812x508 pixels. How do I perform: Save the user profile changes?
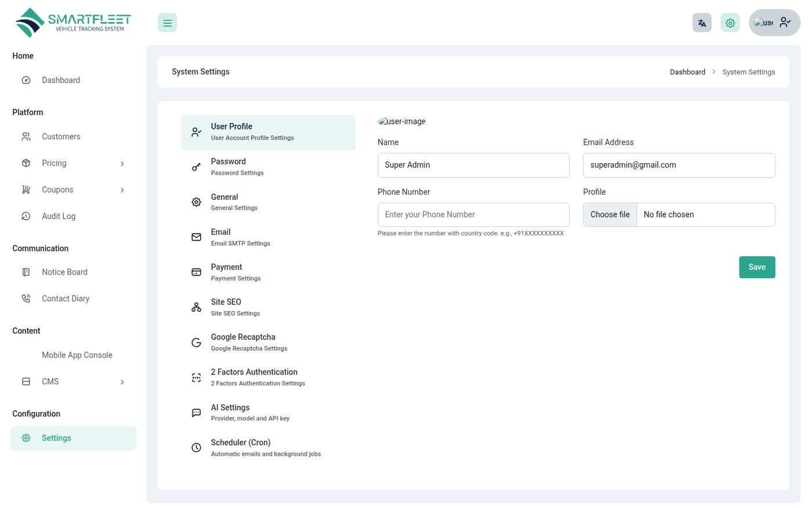coord(757,267)
